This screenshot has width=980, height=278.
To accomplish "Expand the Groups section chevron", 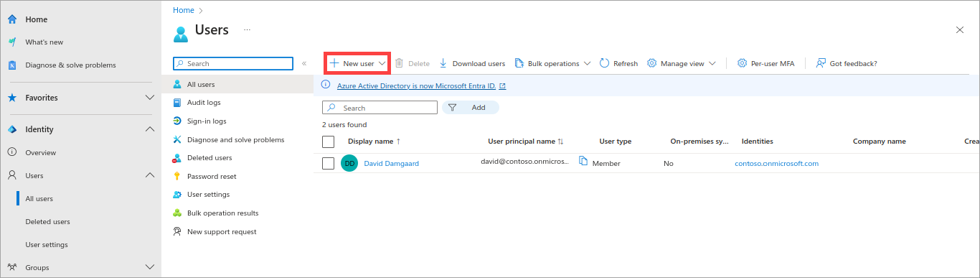I will [x=150, y=267].
